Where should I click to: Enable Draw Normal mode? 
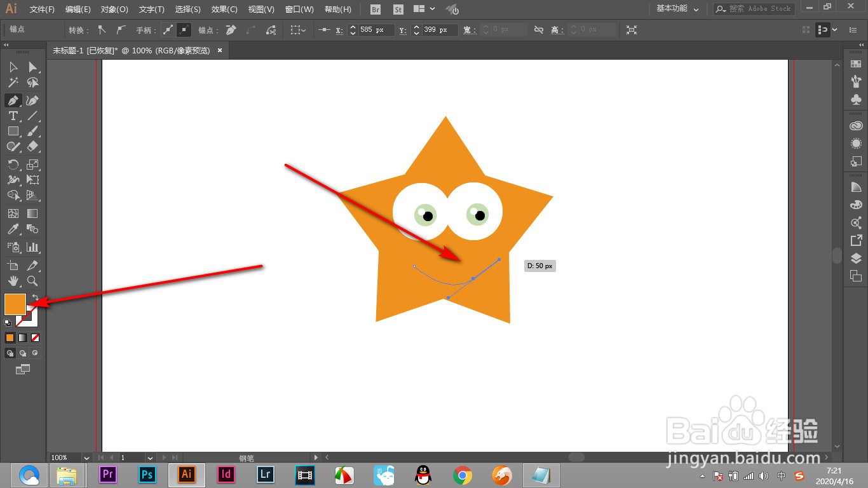pos(10,353)
